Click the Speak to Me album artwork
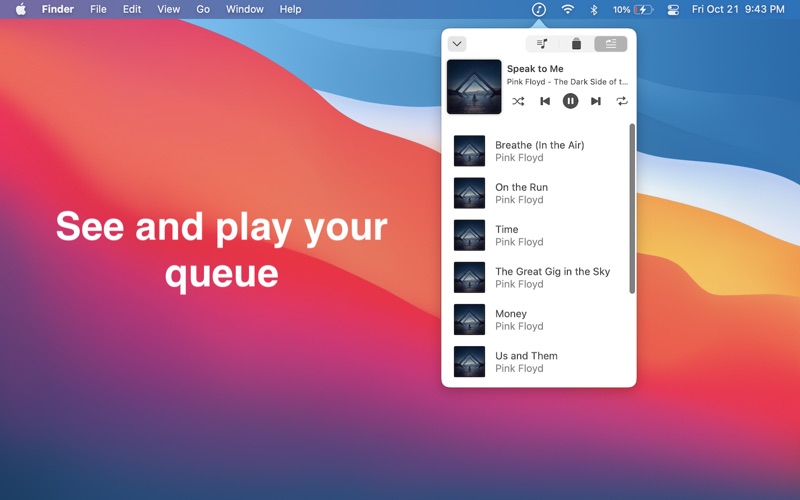The width and height of the screenshot is (800, 500). click(x=474, y=87)
